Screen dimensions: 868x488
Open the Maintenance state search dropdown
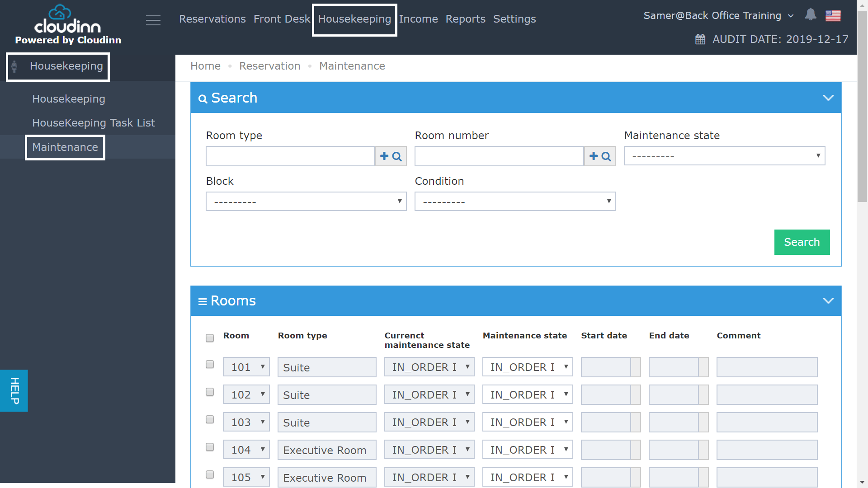coord(724,156)
